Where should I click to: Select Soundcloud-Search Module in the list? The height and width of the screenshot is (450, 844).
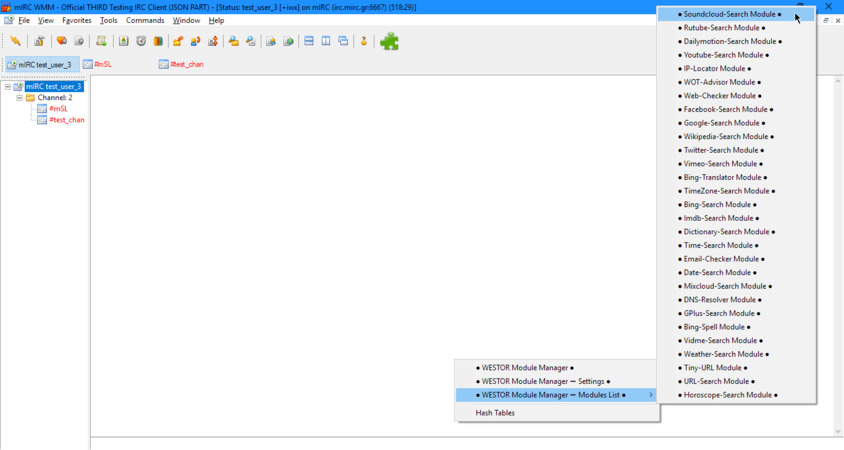tap(736, 14)
